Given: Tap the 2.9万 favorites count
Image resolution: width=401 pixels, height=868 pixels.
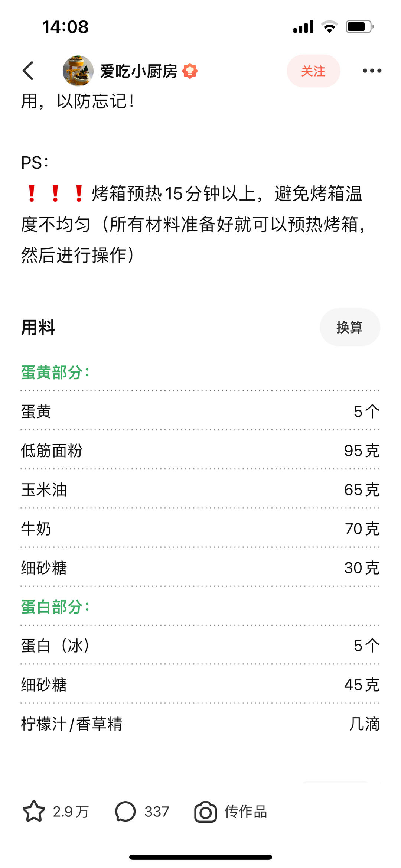Looking at the screenshot, I should (71, 812).
